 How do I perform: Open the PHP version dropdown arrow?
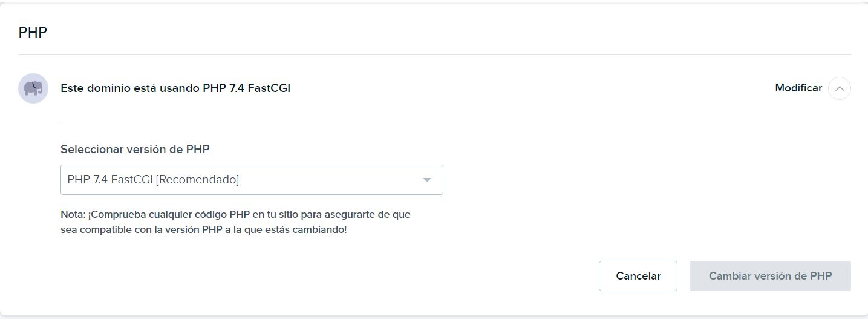tap(427, 180)
